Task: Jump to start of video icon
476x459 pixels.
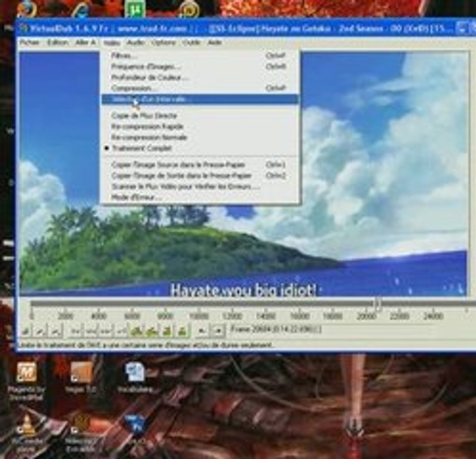Action: (76, 331)
